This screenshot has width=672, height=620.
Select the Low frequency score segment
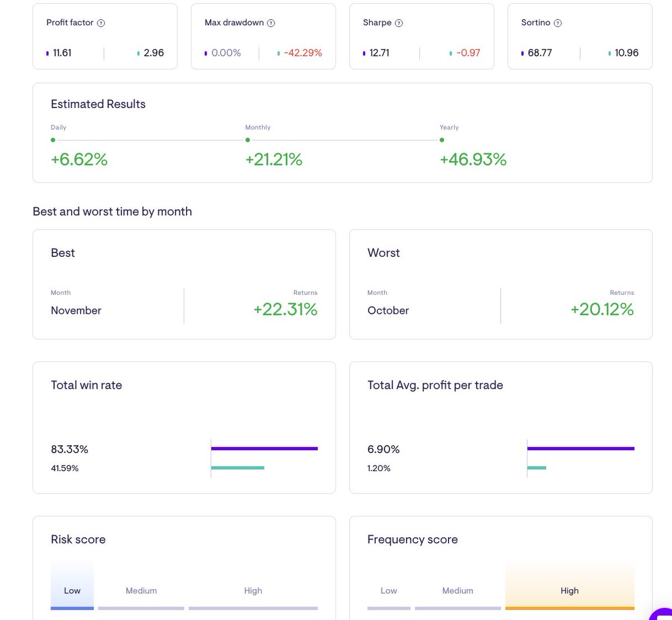(389, 591)
